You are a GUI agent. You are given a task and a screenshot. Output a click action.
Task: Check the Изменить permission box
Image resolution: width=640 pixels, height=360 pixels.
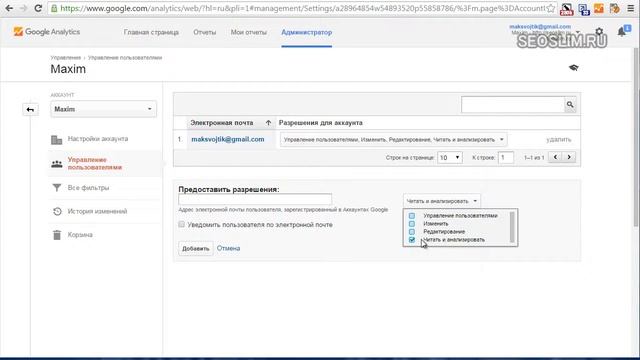pos(412,224)
